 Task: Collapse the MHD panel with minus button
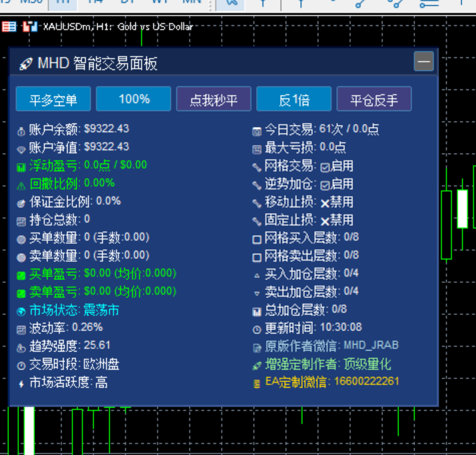tap(424, 61)
